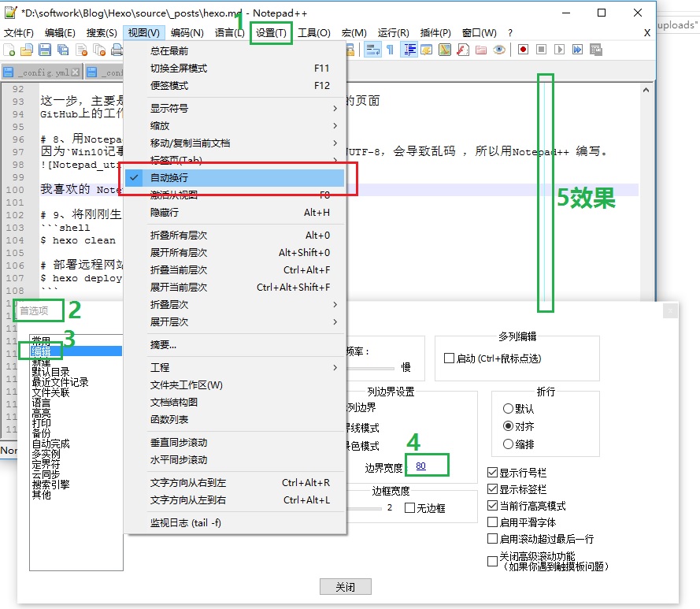The image size is (700, 609).
Task: Uncheck the 显示标签栏 checkbox
Action: 492,488
